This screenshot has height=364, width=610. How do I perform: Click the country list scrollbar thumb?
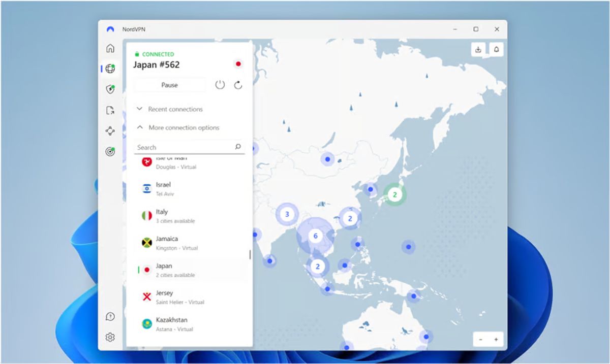(x=250, y=254)
